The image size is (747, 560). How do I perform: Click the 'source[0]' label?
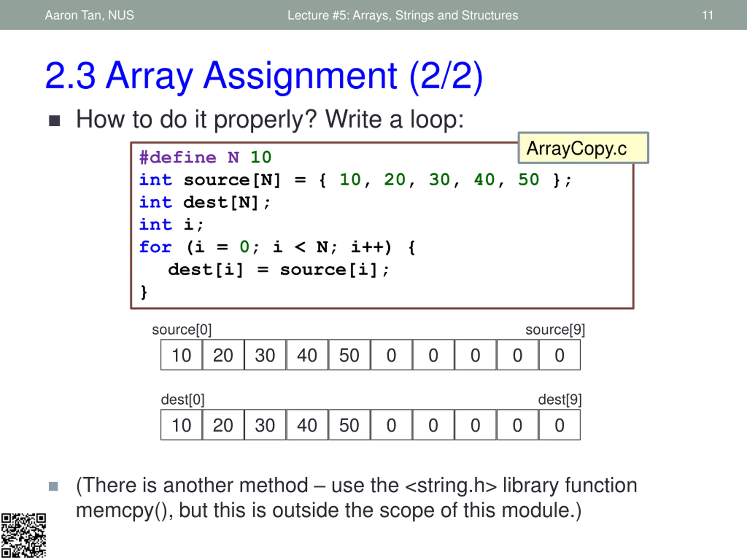182,330
